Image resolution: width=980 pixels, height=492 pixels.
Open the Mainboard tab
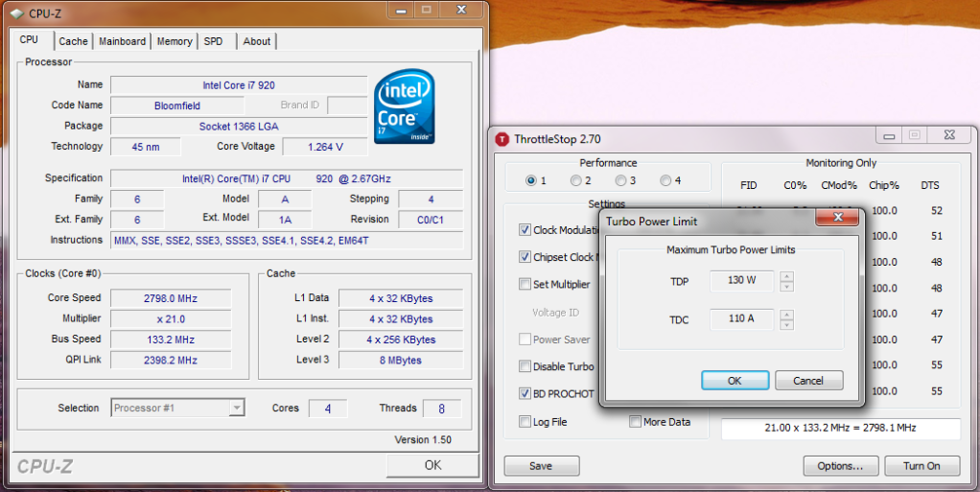click(x=123, y=41)
